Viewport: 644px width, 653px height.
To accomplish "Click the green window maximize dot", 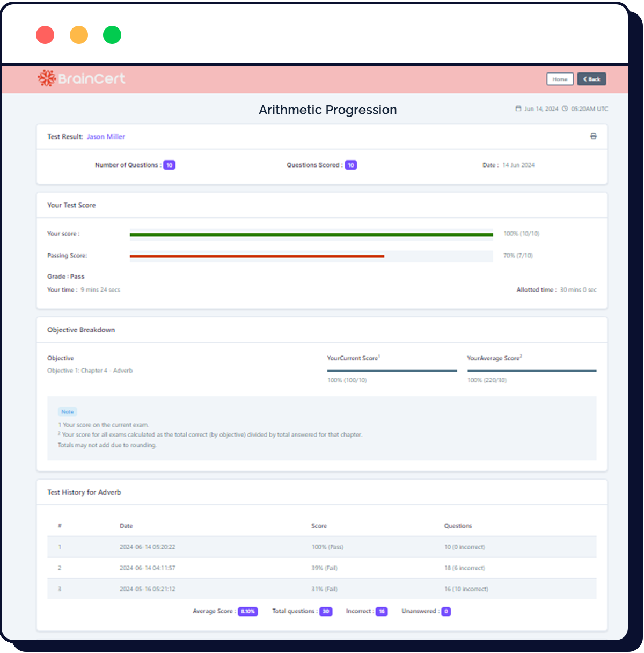I will click(112, 35).
